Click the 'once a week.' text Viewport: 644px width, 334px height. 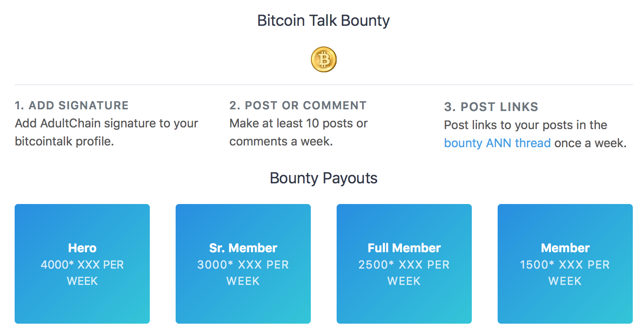coord(590,143)
